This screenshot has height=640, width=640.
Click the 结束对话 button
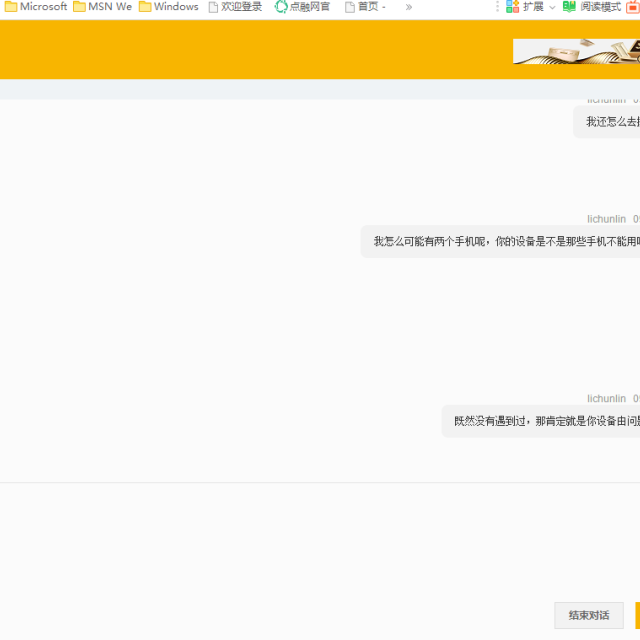(x=589, y=615)
